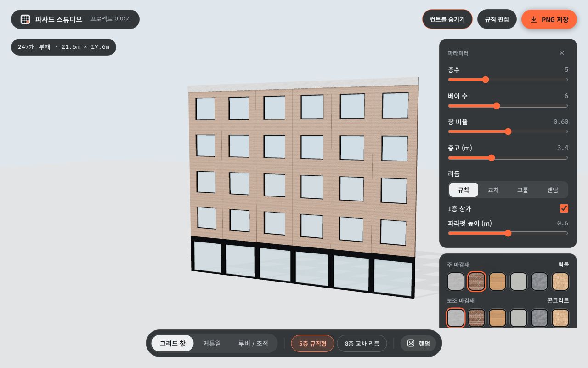Choose the smooth light gray swatch under 주 마감재
Viewport: 588px width, 368px height.
coord(519,282)
